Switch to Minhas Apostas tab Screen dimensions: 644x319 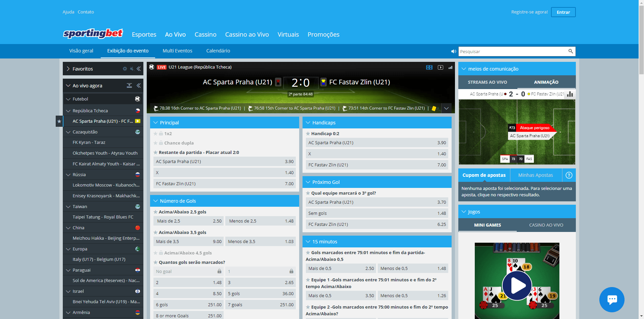536,175
